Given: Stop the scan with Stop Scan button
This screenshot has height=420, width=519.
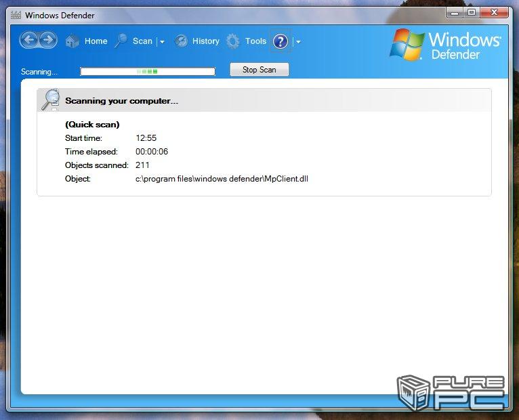Looking at the screenshot, I should pyautogui.click(x=259, y=70).
